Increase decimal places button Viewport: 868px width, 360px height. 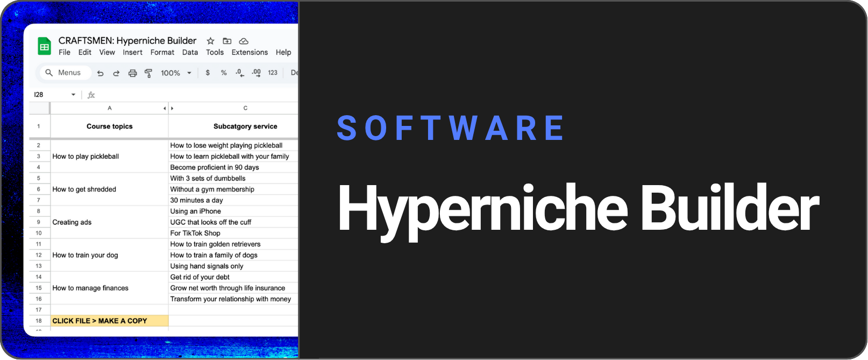coord(256,73)
